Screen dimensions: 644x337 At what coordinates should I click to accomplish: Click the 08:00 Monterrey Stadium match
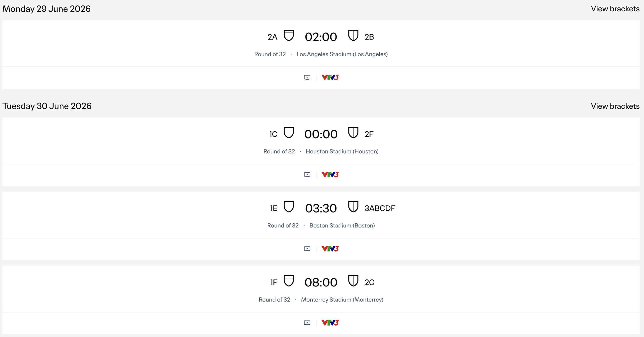[x=321, y=289]
